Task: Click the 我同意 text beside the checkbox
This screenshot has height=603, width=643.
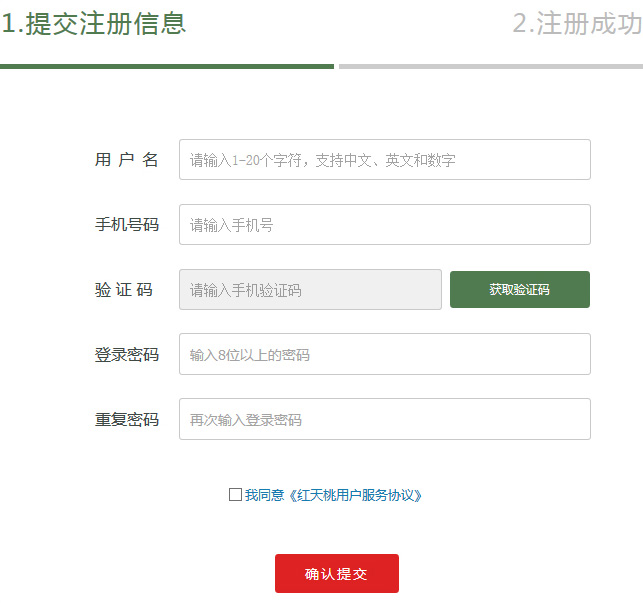Action: (264, 495)
